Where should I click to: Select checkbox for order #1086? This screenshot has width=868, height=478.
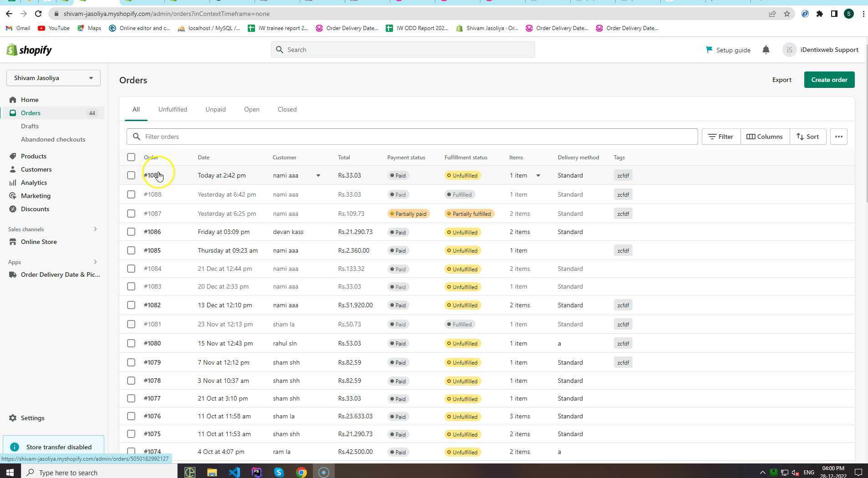pyautogui.click(x=131, y=232)
